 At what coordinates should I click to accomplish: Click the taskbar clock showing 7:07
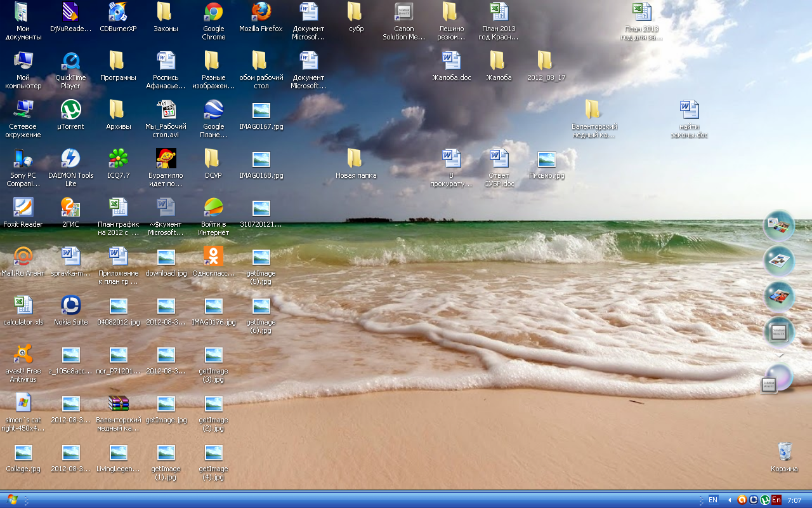794,500
